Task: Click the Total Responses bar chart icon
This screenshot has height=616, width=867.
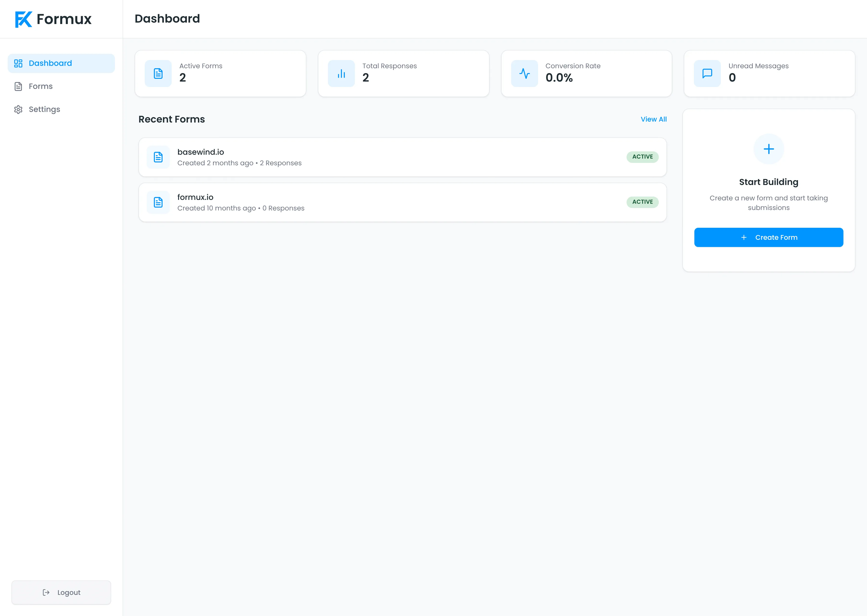Action: point(341,74)
